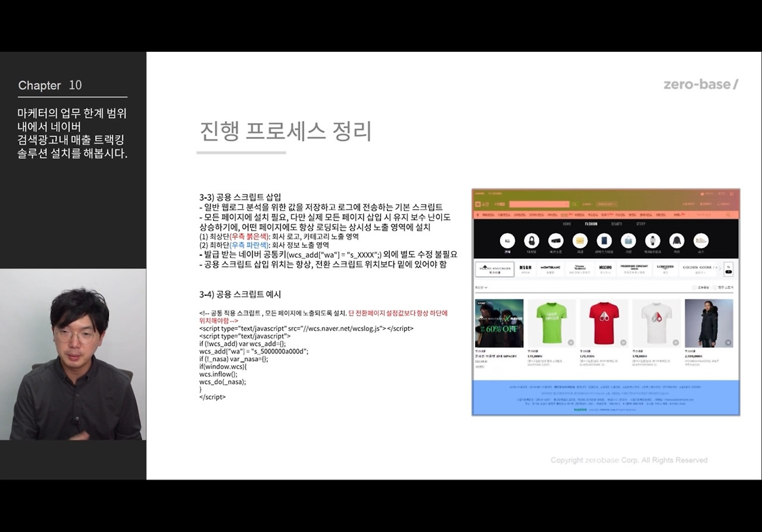
Task: Click the search icon ending the orange category bar
Action: click(x=727, y=214)
